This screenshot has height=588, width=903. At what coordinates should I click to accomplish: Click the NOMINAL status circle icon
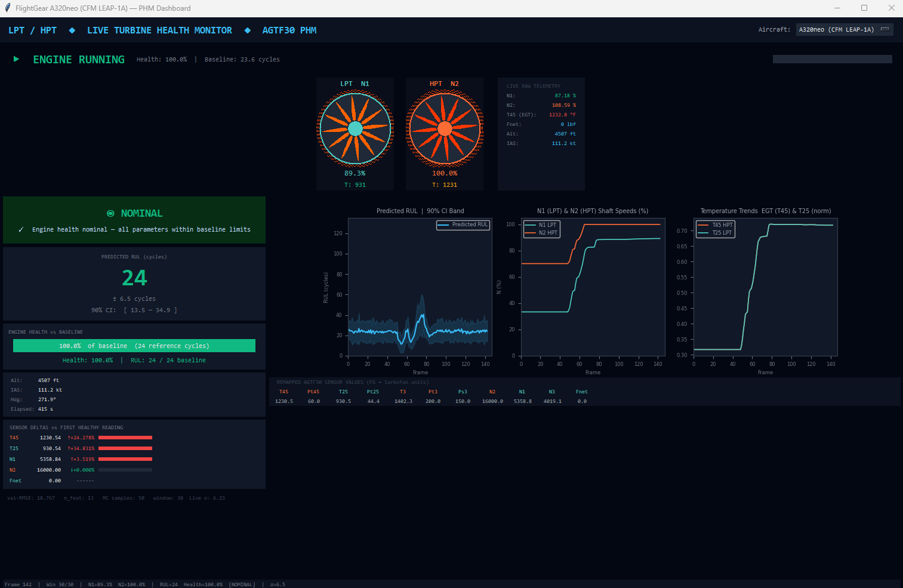pyautogui.click(x=110, y=213)
